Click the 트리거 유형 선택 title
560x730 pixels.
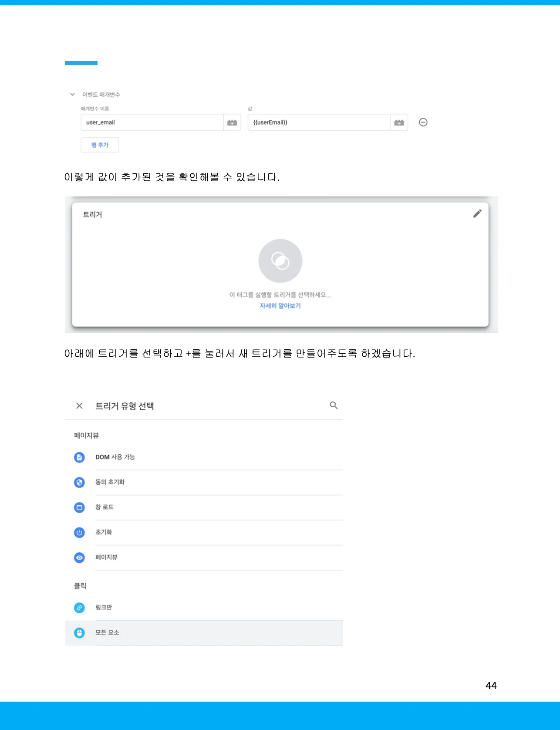coord(125,406)
